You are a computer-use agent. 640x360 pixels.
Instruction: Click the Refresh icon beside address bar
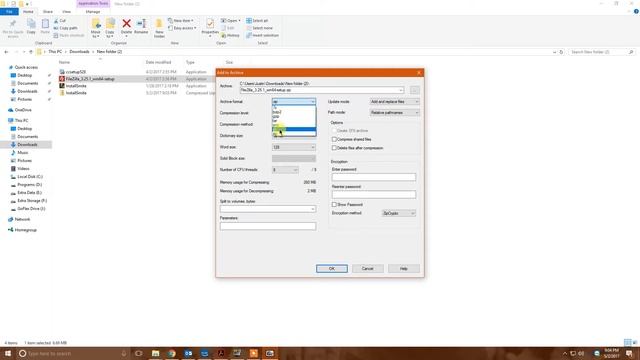(x=561, y=52)
